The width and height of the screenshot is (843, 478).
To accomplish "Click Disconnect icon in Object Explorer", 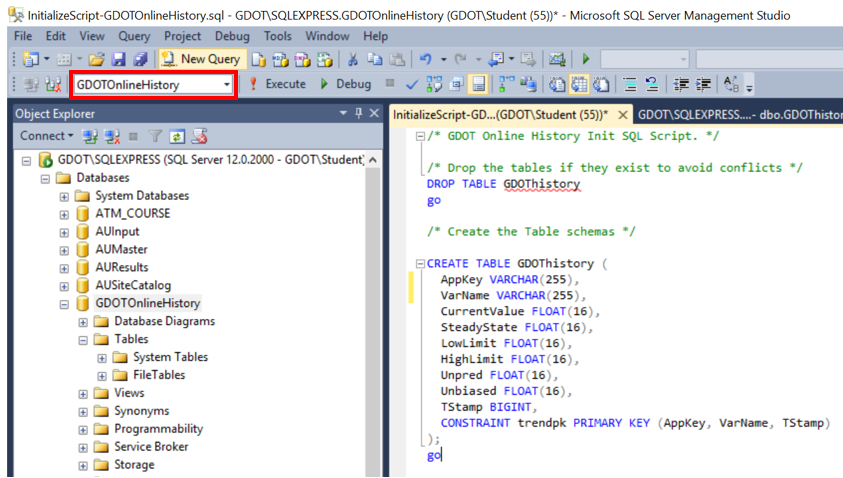I will point(112,137).
